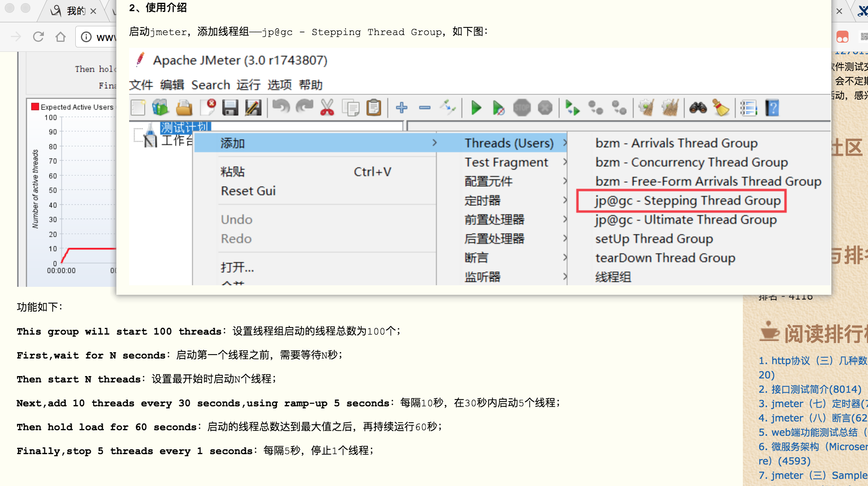The width and height of the screenshot is (868, 486).
Task: Click the Save As icon with pencil
Action: coord(253,108)
